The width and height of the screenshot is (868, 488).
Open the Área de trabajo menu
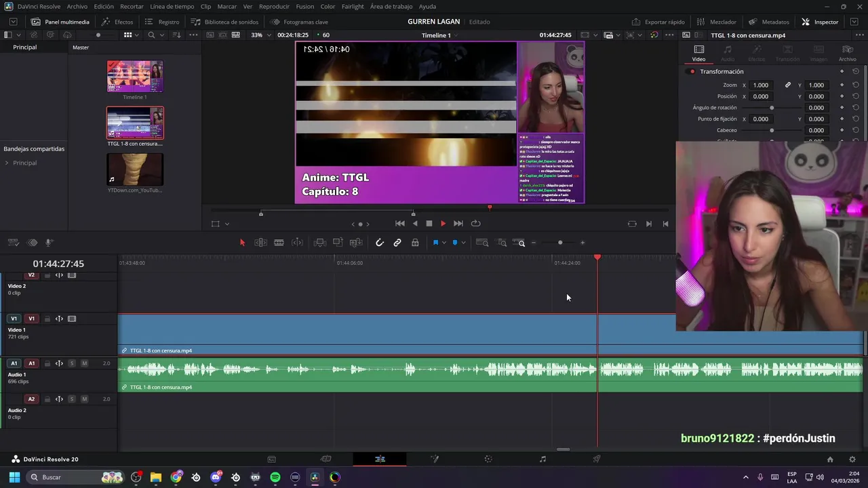point(391,6)
